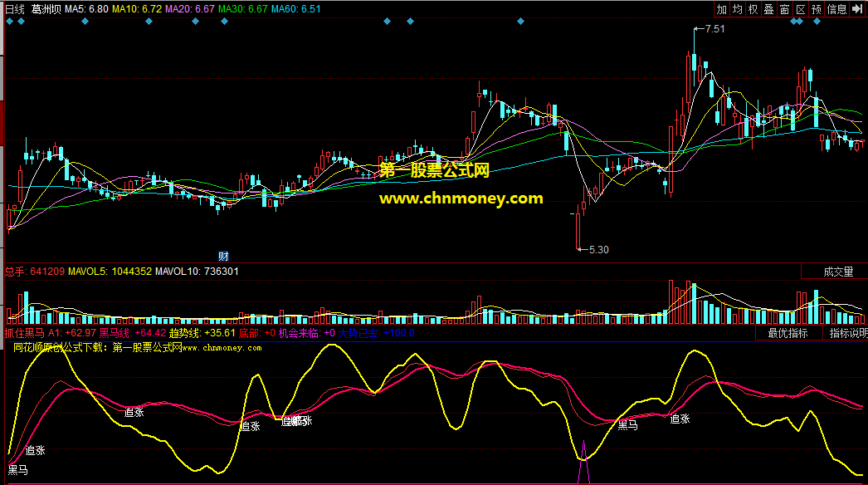Click the MA30: 6.67 label
Viewport: 868px width, 485px height.
(243, 9)
